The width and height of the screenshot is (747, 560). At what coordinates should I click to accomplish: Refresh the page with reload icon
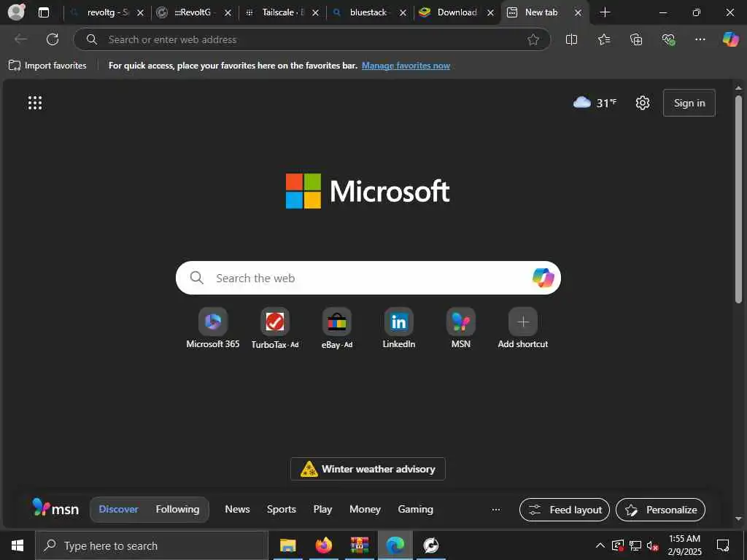pos(53,39)
